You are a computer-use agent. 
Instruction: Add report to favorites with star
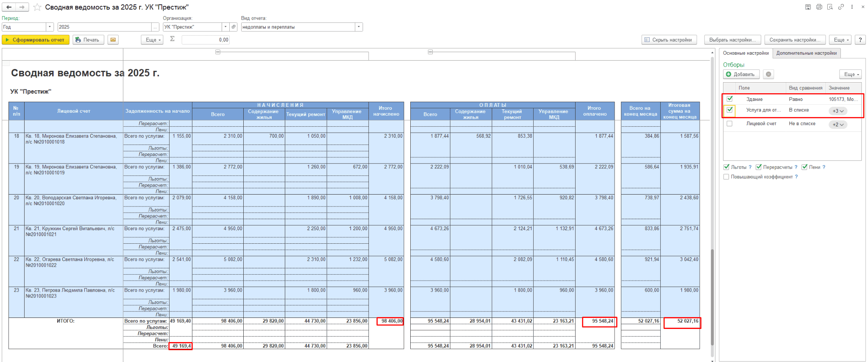click(x=37, y=7)
